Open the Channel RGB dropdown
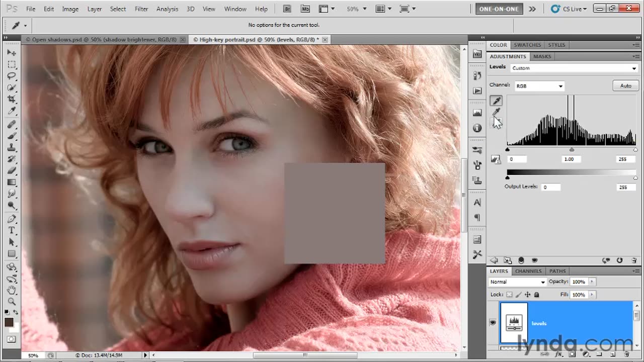The width and height of the screenshot is (644, 362). (x=539, y=86)
